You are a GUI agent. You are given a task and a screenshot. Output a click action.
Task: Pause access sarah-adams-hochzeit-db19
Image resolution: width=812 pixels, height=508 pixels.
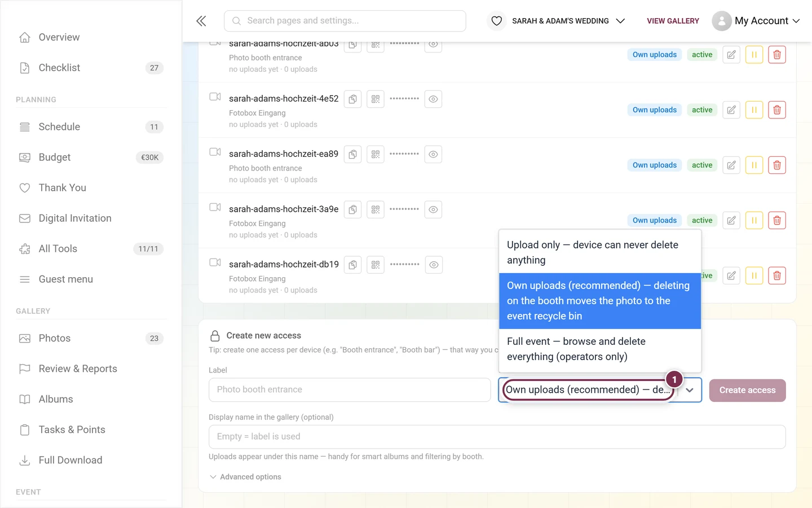click(x=754, y=276)
